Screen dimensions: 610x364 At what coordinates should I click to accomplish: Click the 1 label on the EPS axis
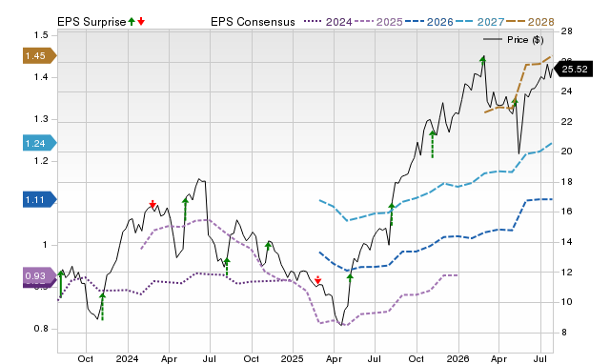45,245
